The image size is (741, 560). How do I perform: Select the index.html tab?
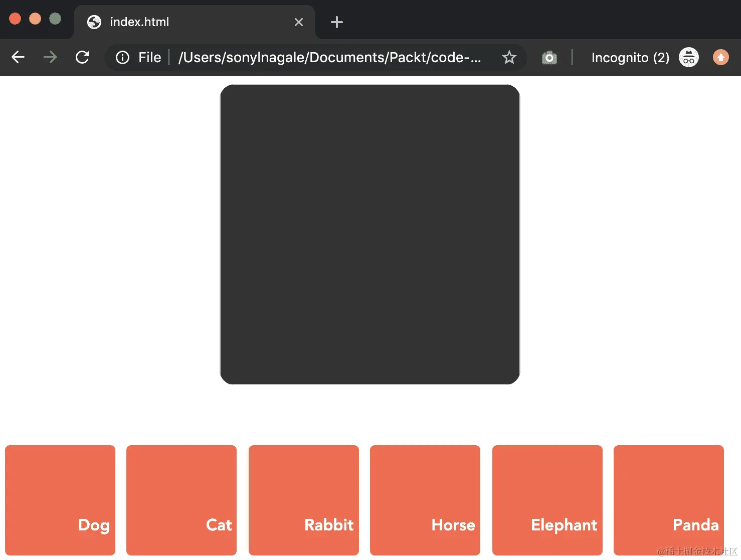click(x=195, y=22)
